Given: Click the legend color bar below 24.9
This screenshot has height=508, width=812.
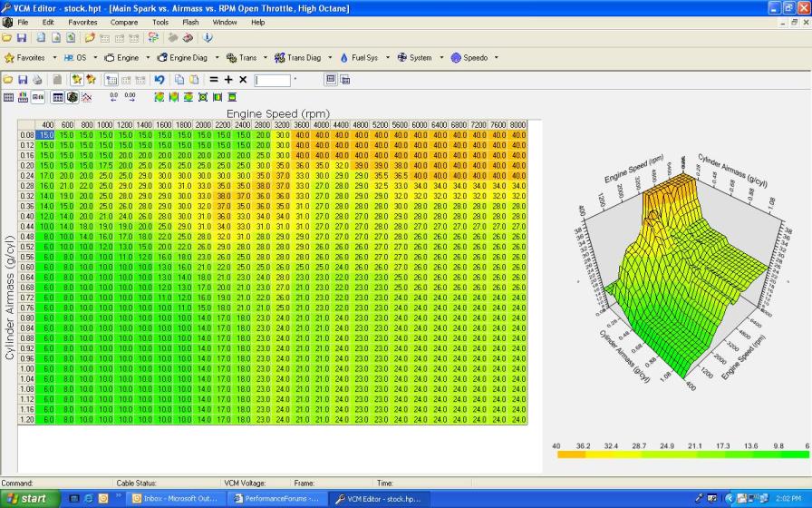Looking at the screenshot, I should (x=667, y=454).
